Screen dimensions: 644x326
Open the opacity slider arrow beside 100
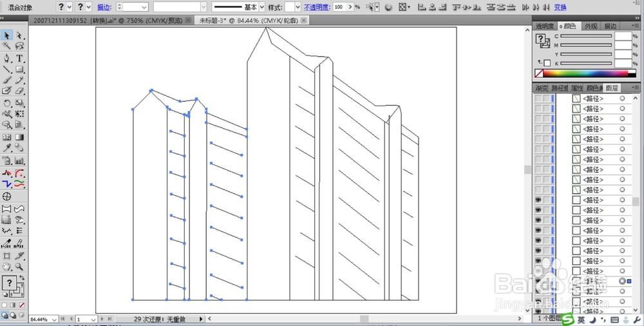pyautogui.click(x=350, y=7)
